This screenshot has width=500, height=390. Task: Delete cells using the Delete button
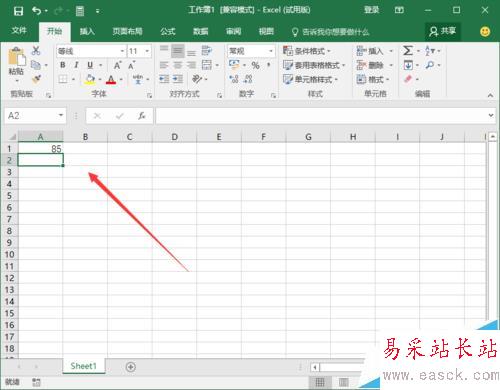(370, 65)
